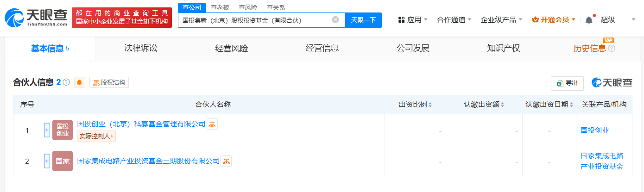The width and height of the screenshot is (644, 192).
Task: Export the table with 导出 button
Action: point(567,83)
